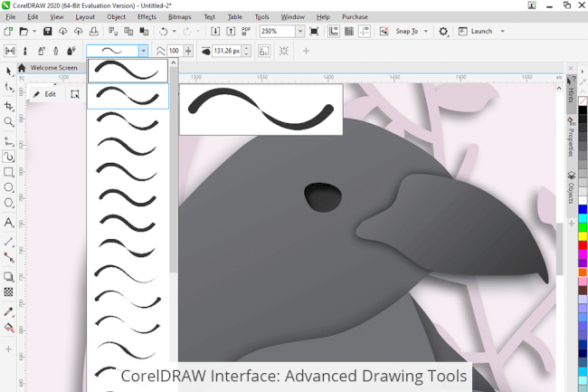Image resolution: width=588 pixels, height=392 pixels.
Task: Select the Rectangle tool
Action: [8, 172]
